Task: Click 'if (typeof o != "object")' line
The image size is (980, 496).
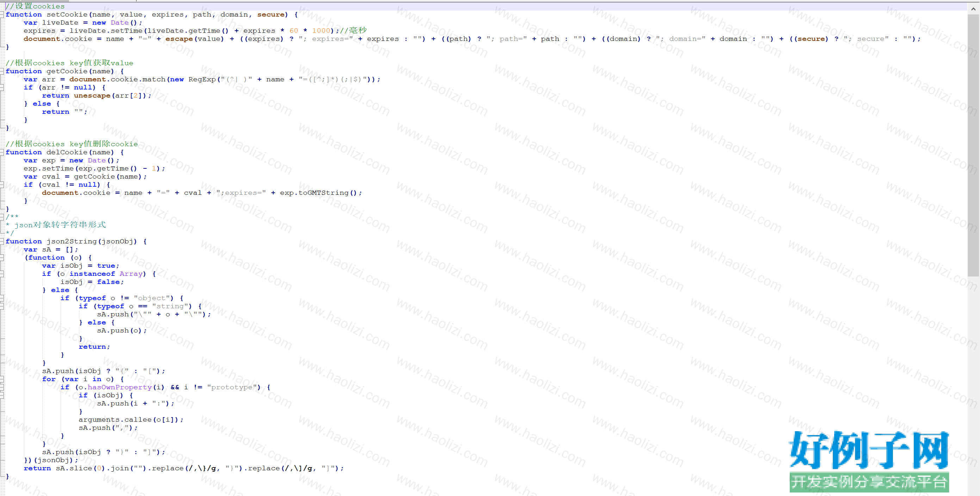Action: click(x=122, y=298)
